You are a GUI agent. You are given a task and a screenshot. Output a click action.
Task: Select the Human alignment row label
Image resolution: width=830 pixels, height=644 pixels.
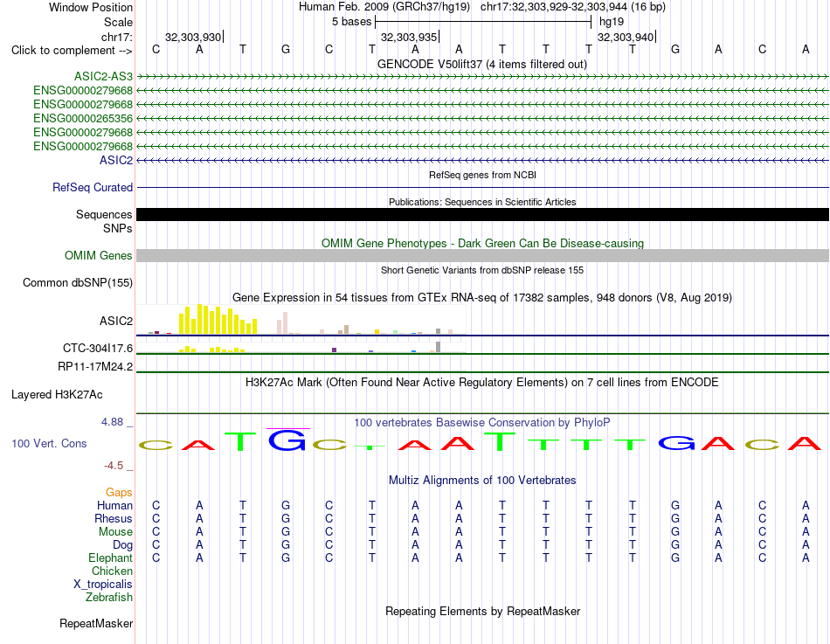[114, 505]
